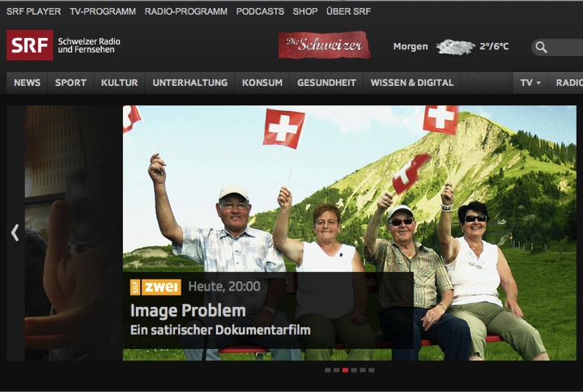Click Schweizer Radio und Fernsehen text
This screenshot has height=392, width=583.
pos(89,45)
